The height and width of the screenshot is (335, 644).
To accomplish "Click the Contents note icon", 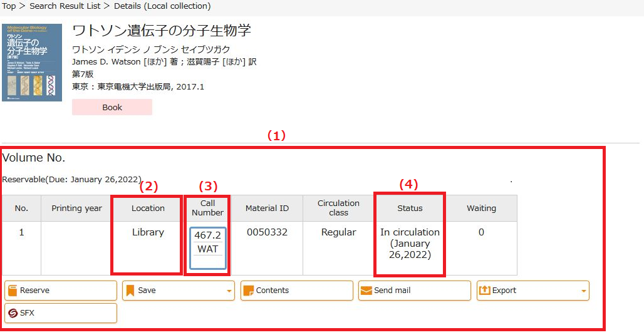I will coord(248,291).
